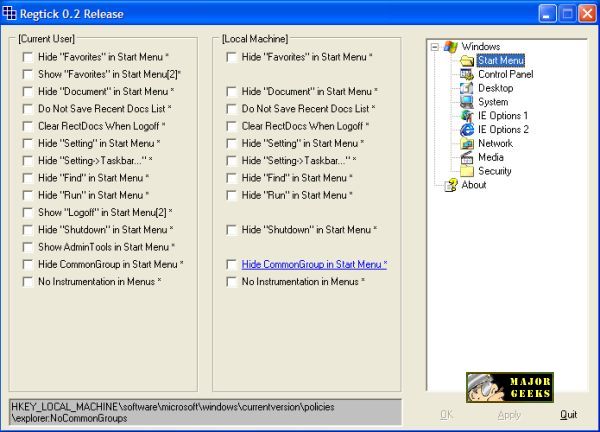Click the Media clapperboard icon
600x432 pixels.
(467, 157)
